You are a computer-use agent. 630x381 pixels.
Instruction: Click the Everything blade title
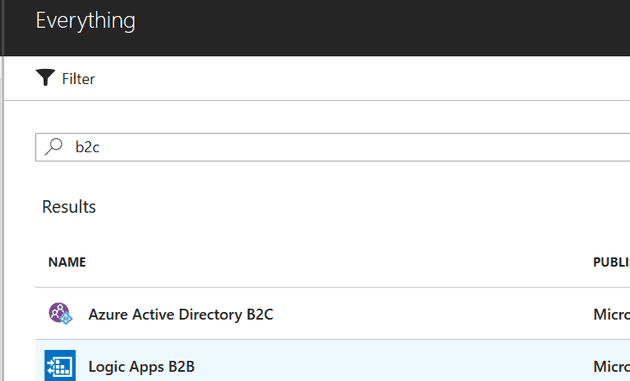tap(86, 20)
